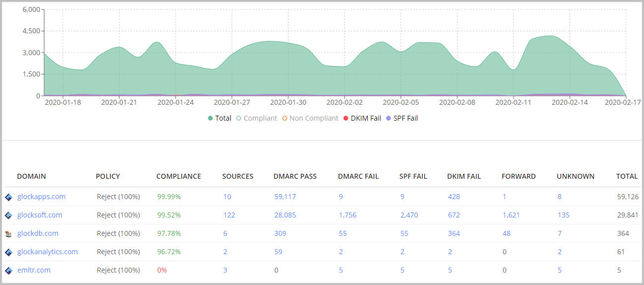The width and height of the screenshot is (644, 285).
Task: Sort table by DOMAIN column header
Action: click(x=31, y=176)
